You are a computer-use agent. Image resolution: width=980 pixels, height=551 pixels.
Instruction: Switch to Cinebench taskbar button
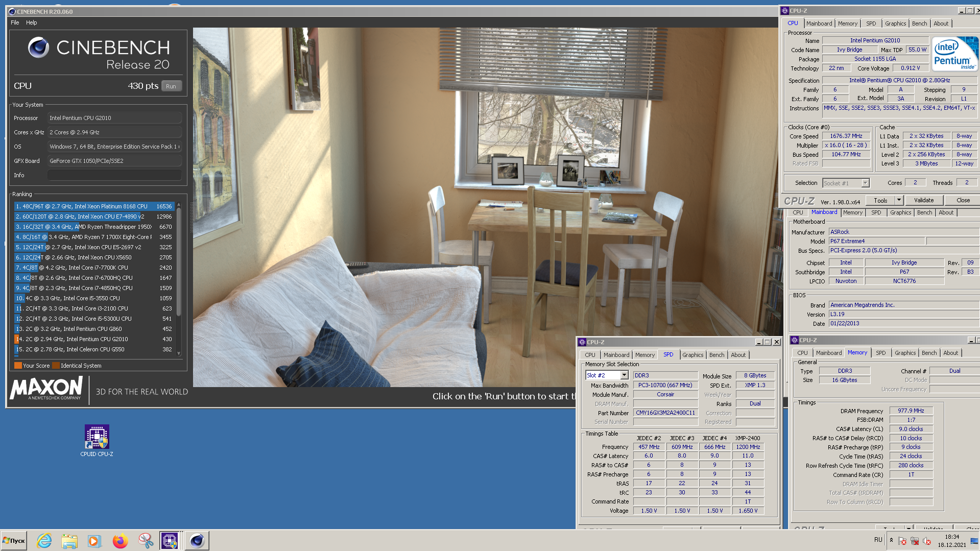point(197,540)
